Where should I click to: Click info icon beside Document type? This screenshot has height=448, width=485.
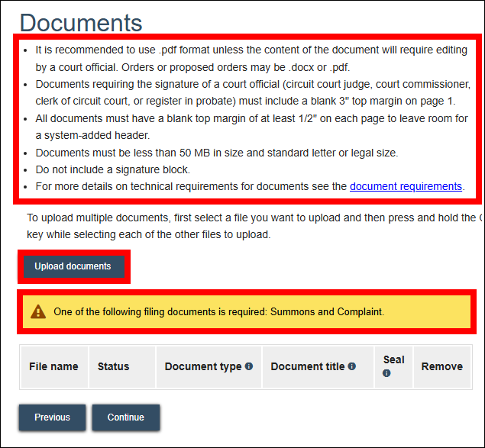249,367
